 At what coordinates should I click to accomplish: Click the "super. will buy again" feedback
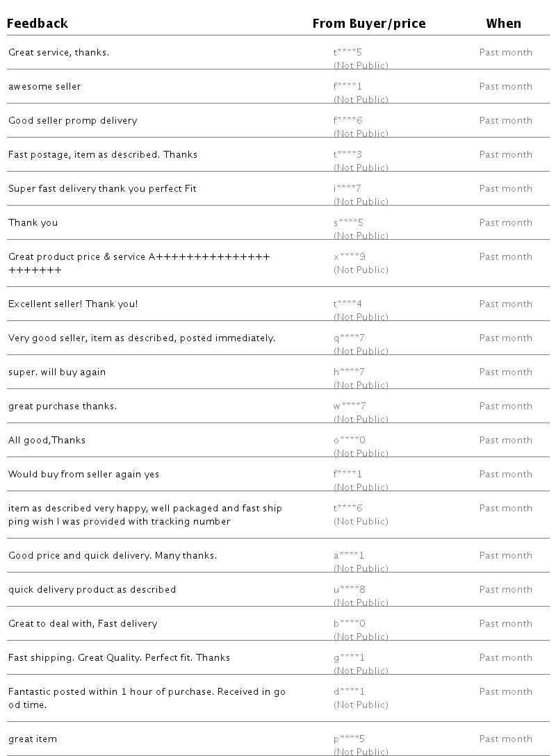point(57,372)
